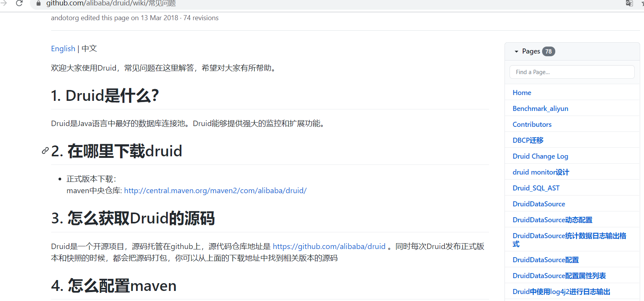Open the DruidDataSource配置 wiki page
Screen dimensions: 644x301
[x=546, y=260]
